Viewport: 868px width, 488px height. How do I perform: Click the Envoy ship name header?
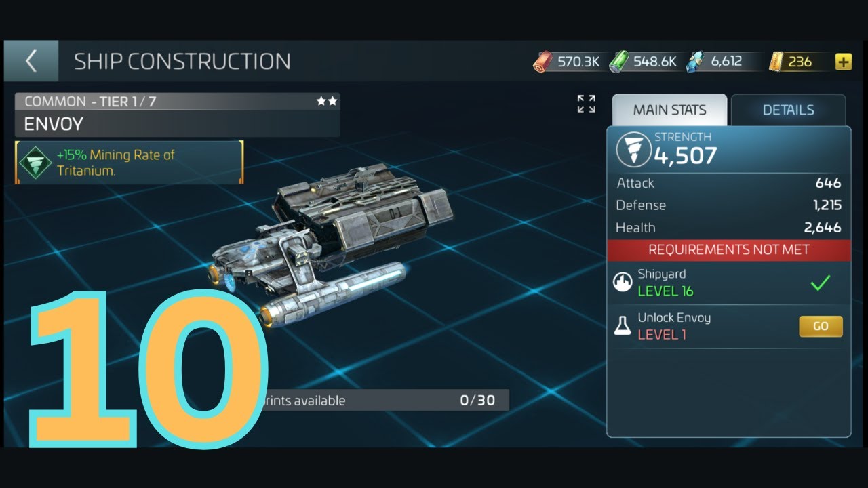178,124
